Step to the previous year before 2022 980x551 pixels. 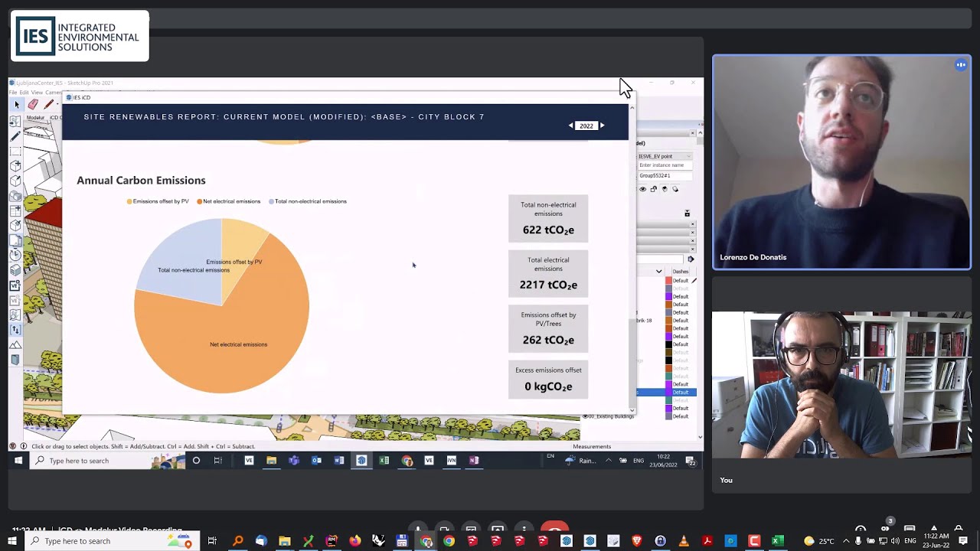pyautogui.click(x=570, y=126)
